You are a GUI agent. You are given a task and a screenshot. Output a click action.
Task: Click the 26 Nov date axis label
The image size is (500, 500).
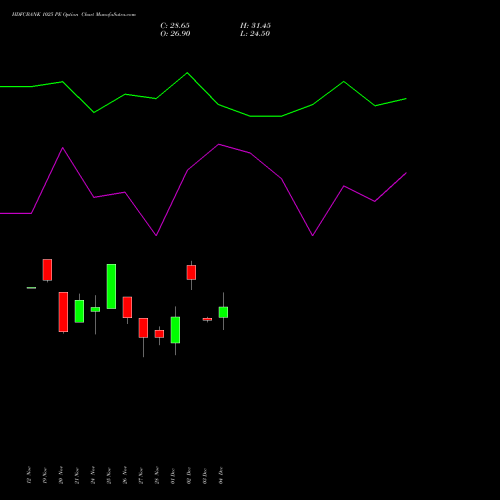pos(125,475)
